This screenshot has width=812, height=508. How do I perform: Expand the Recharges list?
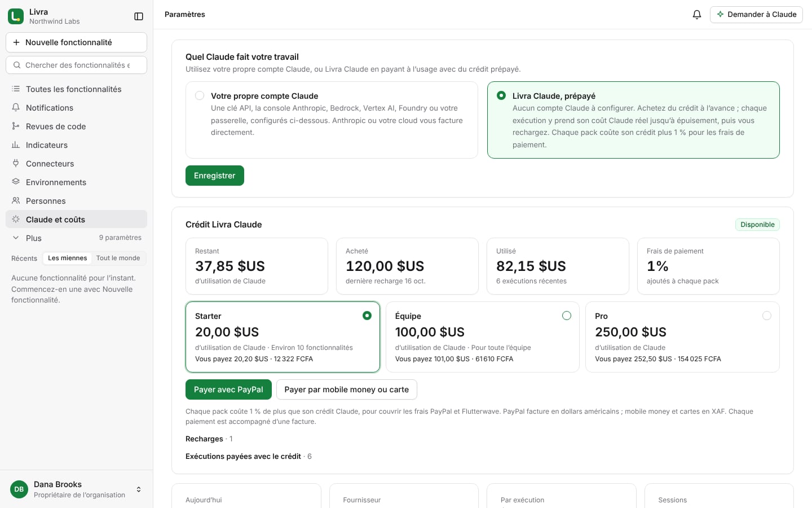click(x=209, y=439)
